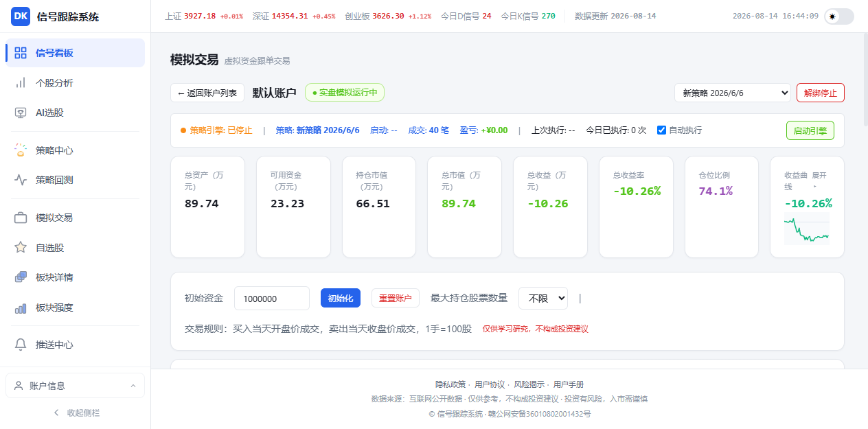Viewport: 868px width, 429px height.
Task: Click the 收益曲线 mini chart
Action: pos(807,229)
